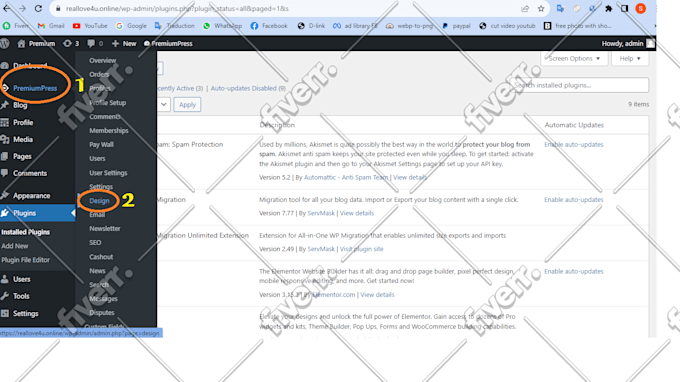The image size is (680, 382).
Task: Bookmark this page with the star icon
Action: pos(541,9)
